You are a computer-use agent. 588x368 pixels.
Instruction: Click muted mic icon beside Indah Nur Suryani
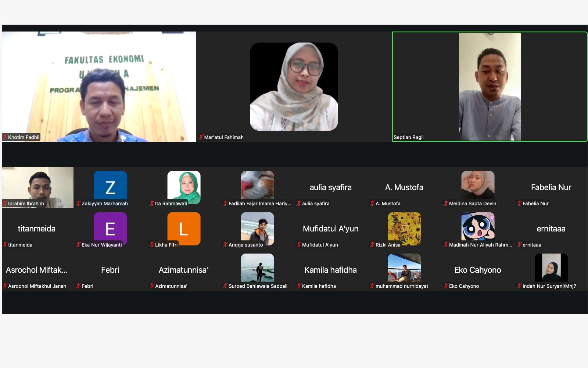[x=519, y=286]
